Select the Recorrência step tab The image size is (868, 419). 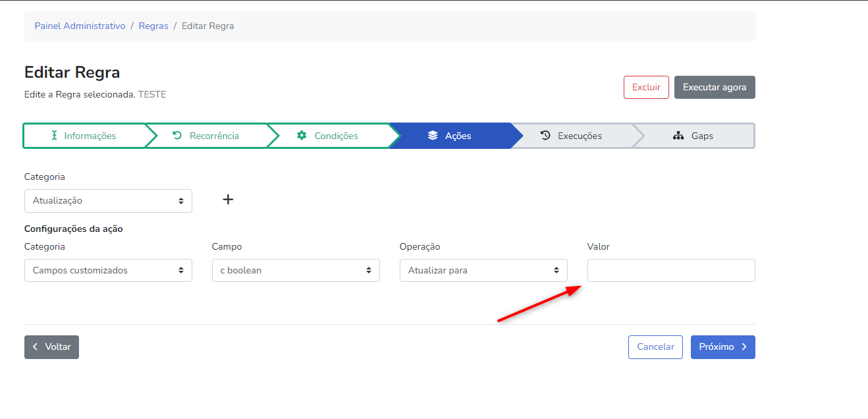(206, 136)
